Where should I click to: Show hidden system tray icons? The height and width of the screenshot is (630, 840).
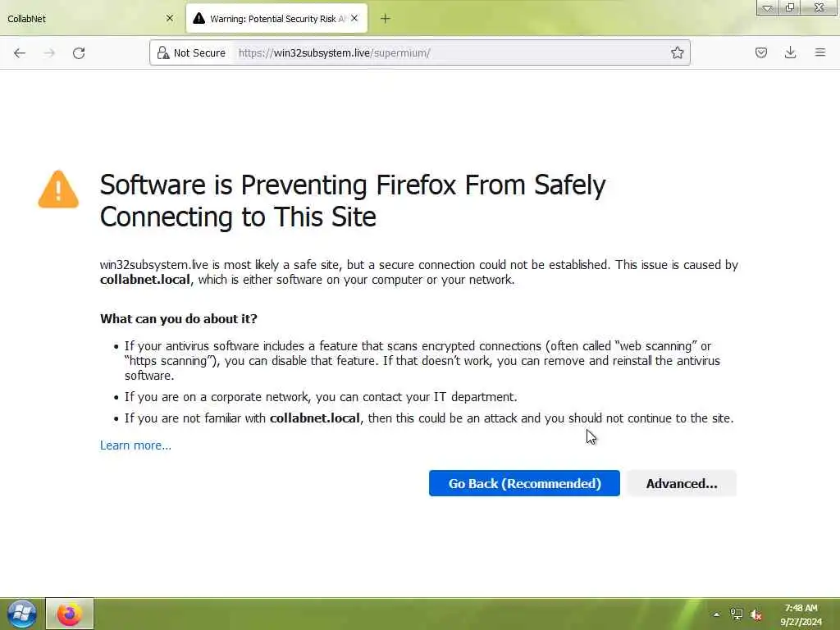click(x=716, y=614)
